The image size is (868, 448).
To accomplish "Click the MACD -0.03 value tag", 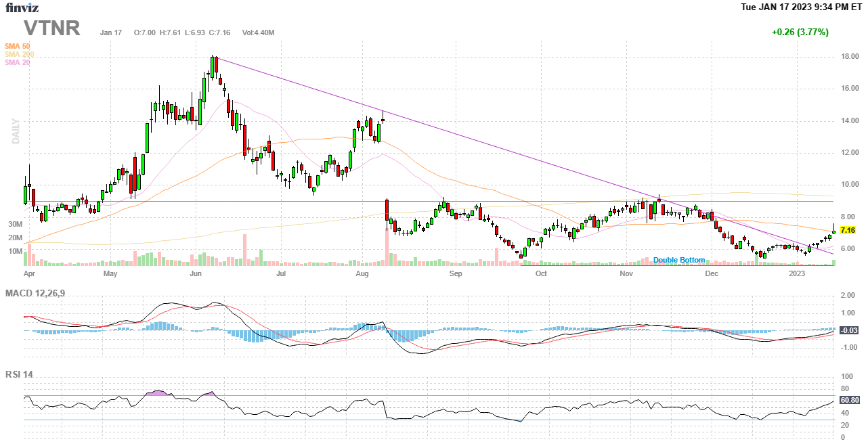I will (849, 330).
